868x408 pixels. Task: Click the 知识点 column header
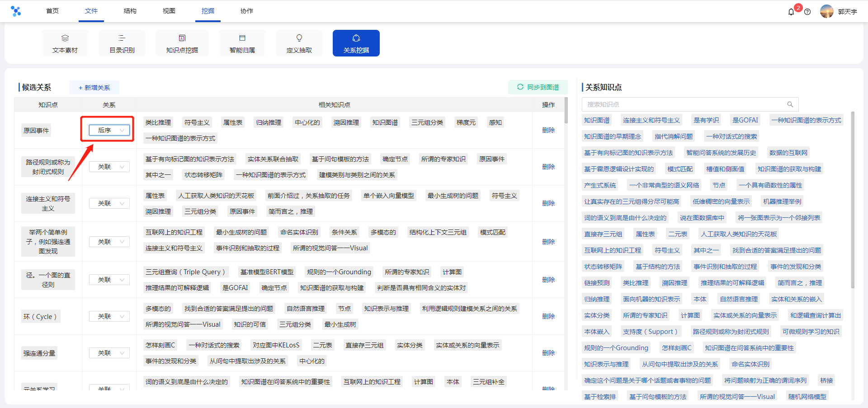48,105
